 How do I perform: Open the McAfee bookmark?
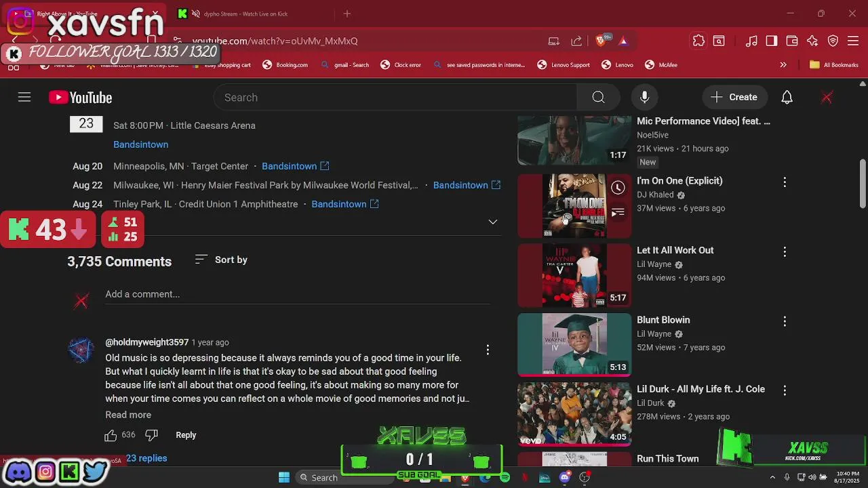pyautogui.click(x=661, y=65)
